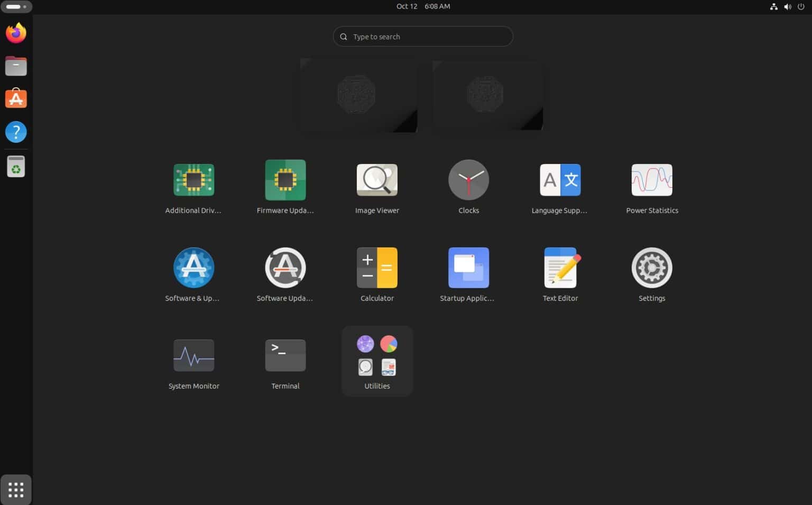This screenshot has height=505, width=812.
Task: Click the volume indicator in the top bar
Action: click(x=787, y=6)
